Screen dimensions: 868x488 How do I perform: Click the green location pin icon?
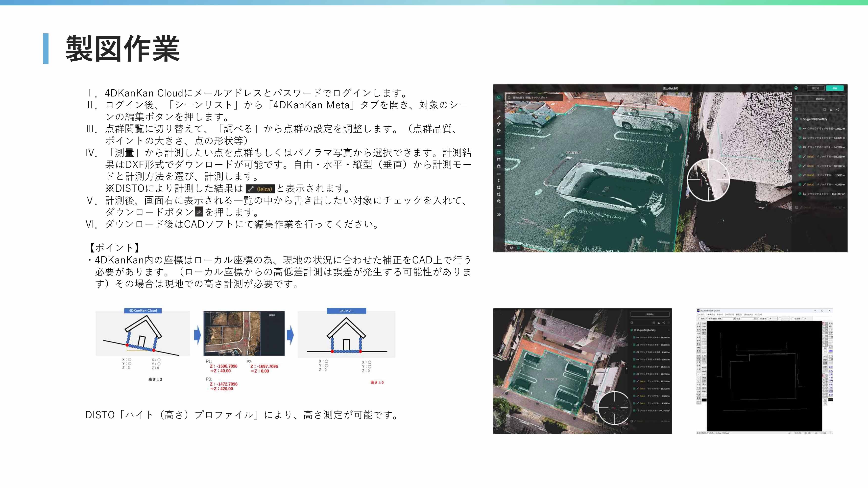796,88
